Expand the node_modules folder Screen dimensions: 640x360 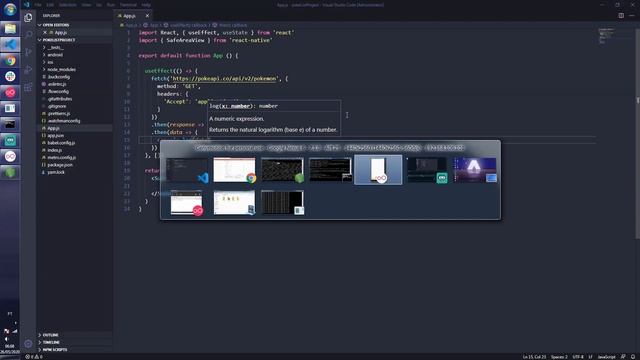[61, 69]
